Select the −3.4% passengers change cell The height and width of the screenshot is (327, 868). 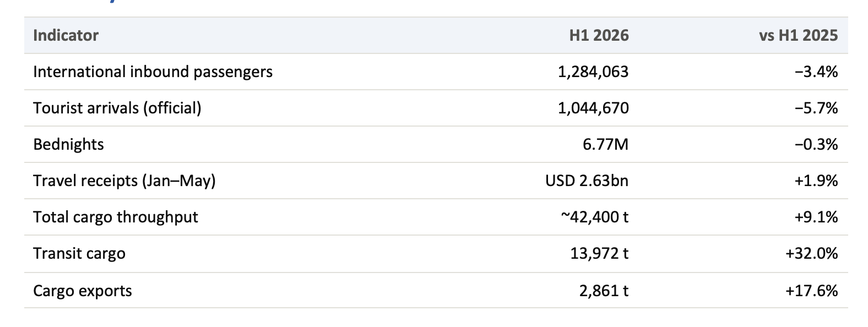816,72
